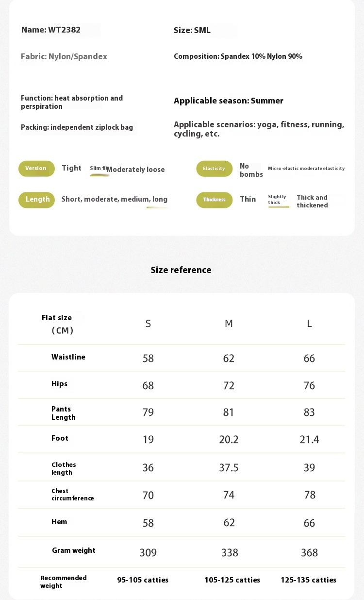364x600 pixels.
Task: Select the Moderately loose option
Action: coord(135,170)
